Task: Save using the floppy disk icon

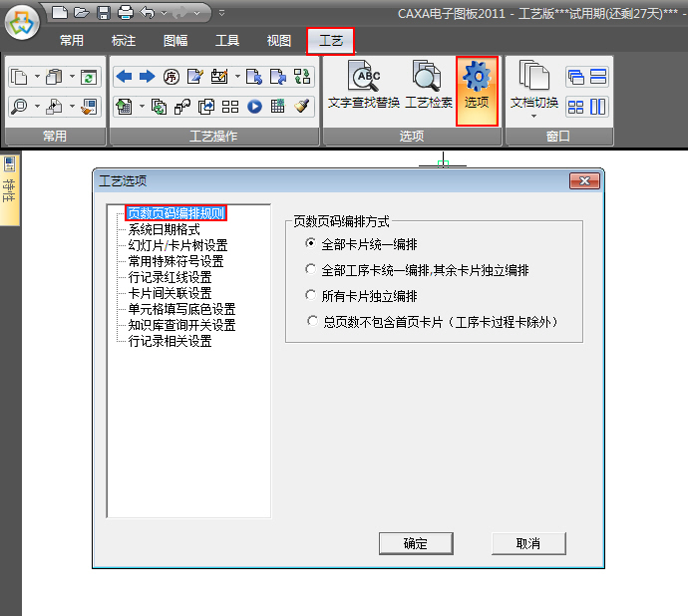Action: click(103, 13)
